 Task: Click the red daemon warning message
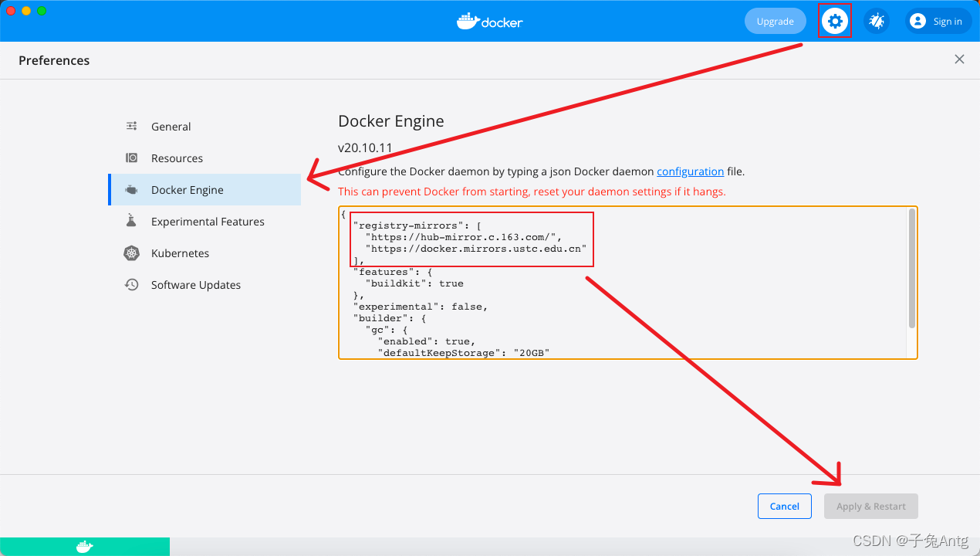[x=532, y=192]
